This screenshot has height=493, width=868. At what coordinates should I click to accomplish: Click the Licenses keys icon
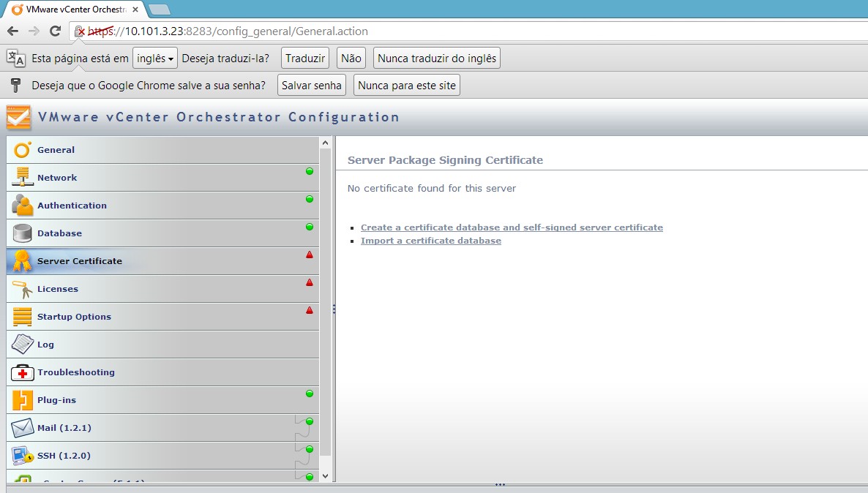click(23, 289)
